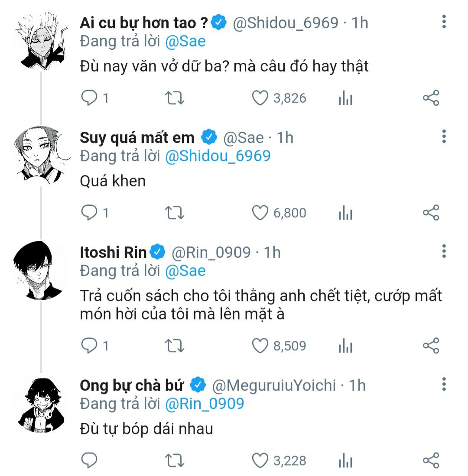Open the @Sae mention link in Itoshi Rin's reply
The width and height of the screenshot is (468, 476).
click(x=186, y=271)
